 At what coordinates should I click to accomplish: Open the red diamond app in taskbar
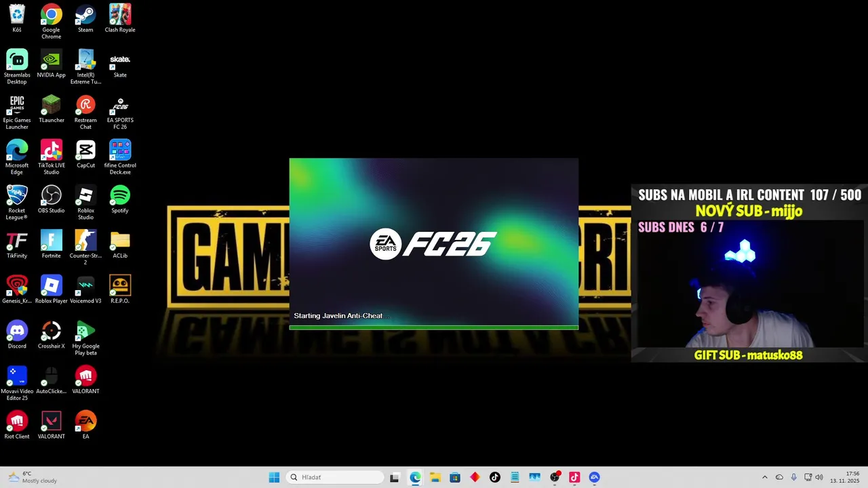tap(475, 477)
